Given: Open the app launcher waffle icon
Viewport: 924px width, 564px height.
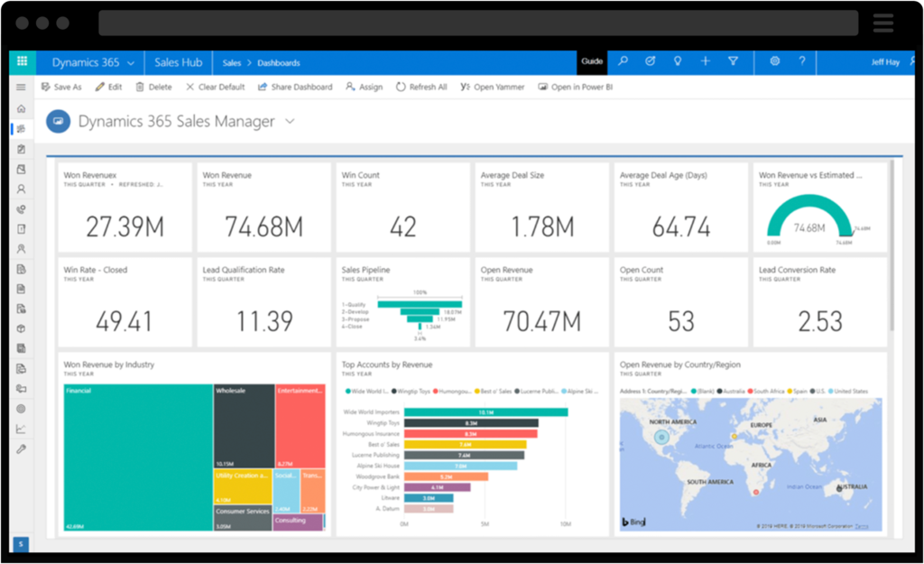Looking at the screenshot, I should [x=23, y=62].
